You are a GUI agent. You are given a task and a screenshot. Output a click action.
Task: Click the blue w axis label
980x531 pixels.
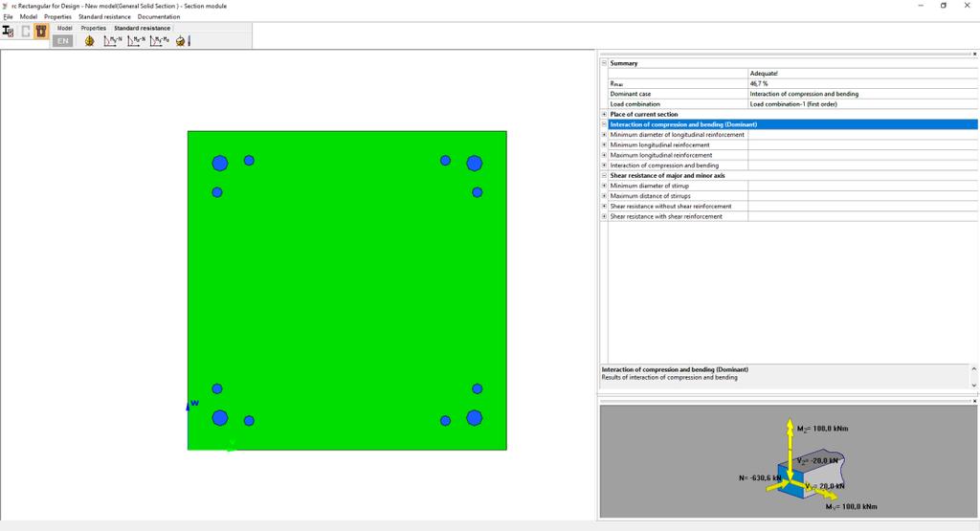click(194, 403)
